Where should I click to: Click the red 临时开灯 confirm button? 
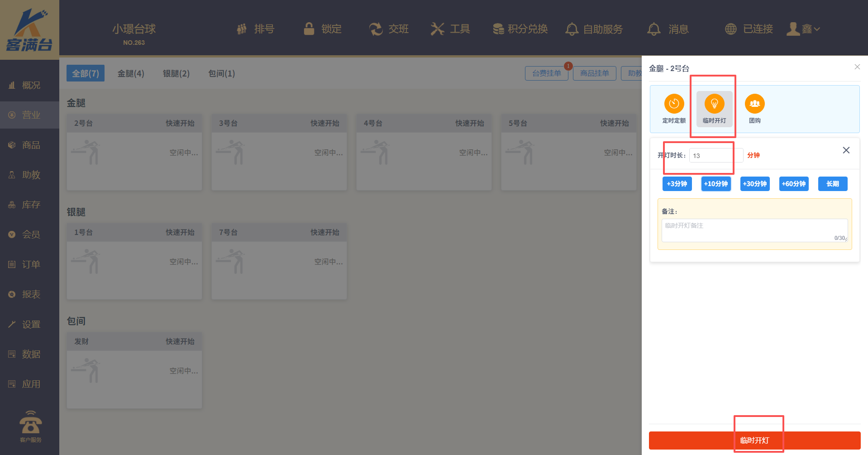(754, 440)
